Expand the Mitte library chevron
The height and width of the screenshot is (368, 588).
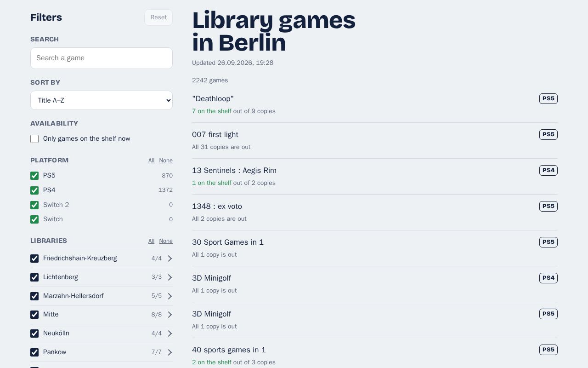click(x=170, y=315)
